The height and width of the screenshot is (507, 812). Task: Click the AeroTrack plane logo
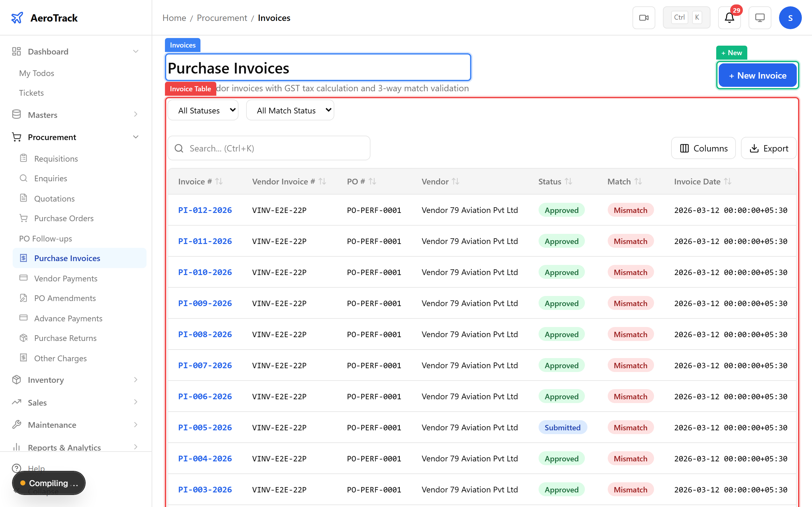(x=17, y=17)
